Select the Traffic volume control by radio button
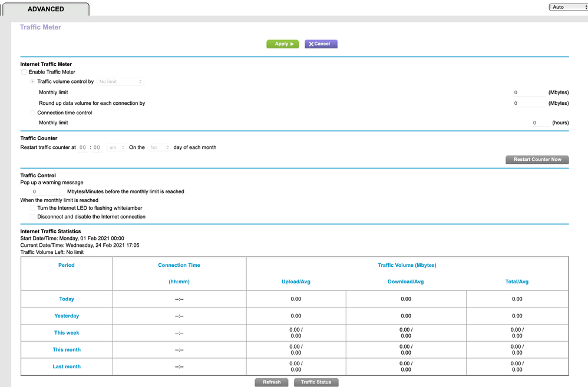 coord(32,81)
